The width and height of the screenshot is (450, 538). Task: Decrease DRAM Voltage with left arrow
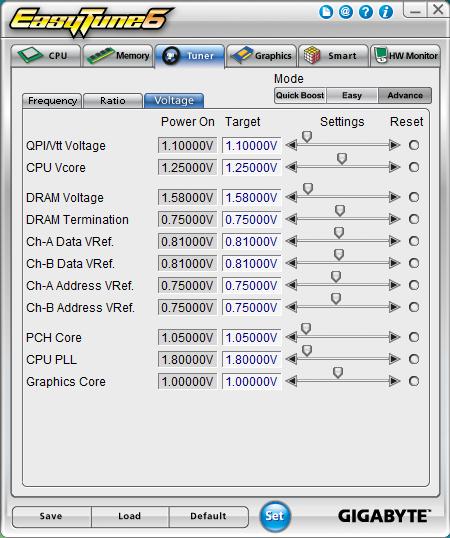click(x=291, y=197)
